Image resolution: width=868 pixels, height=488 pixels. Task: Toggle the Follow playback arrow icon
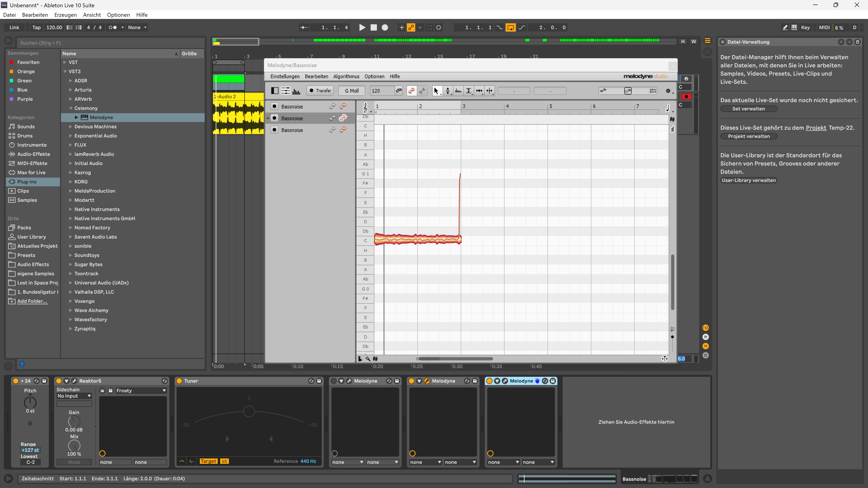[x=304, y=28]
